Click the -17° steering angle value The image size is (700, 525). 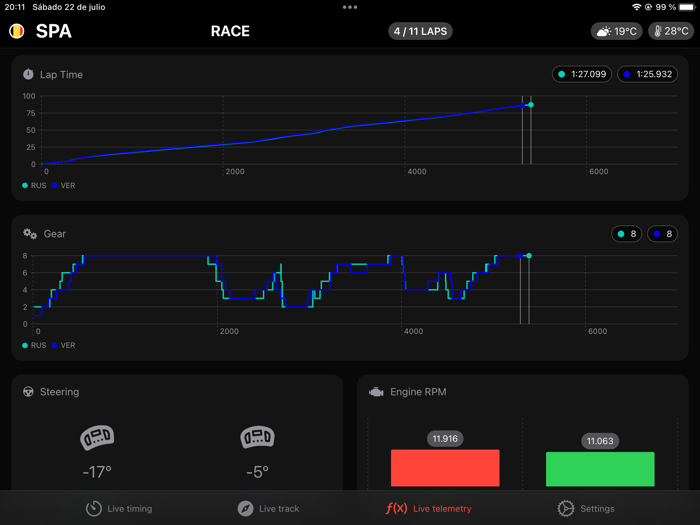click(97, 472)
